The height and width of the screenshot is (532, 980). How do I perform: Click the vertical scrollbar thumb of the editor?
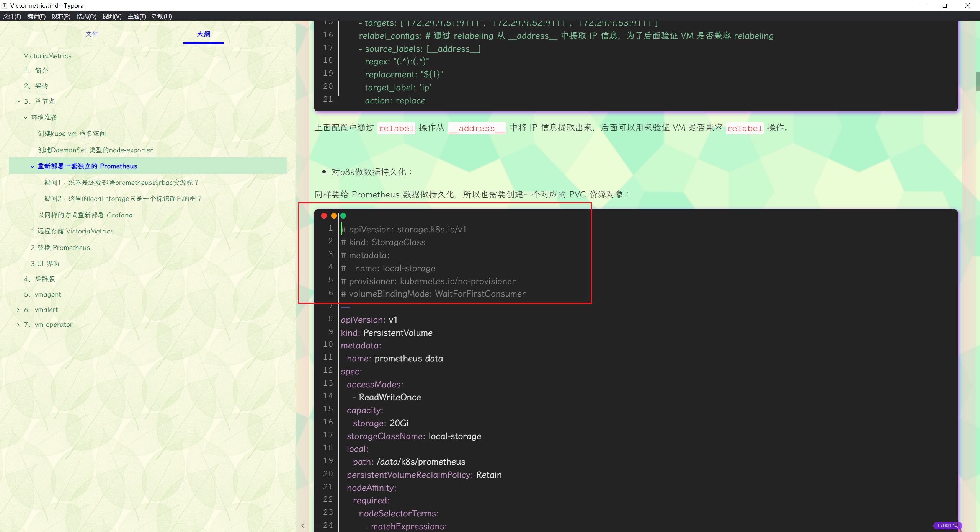[x=977, y=81]
